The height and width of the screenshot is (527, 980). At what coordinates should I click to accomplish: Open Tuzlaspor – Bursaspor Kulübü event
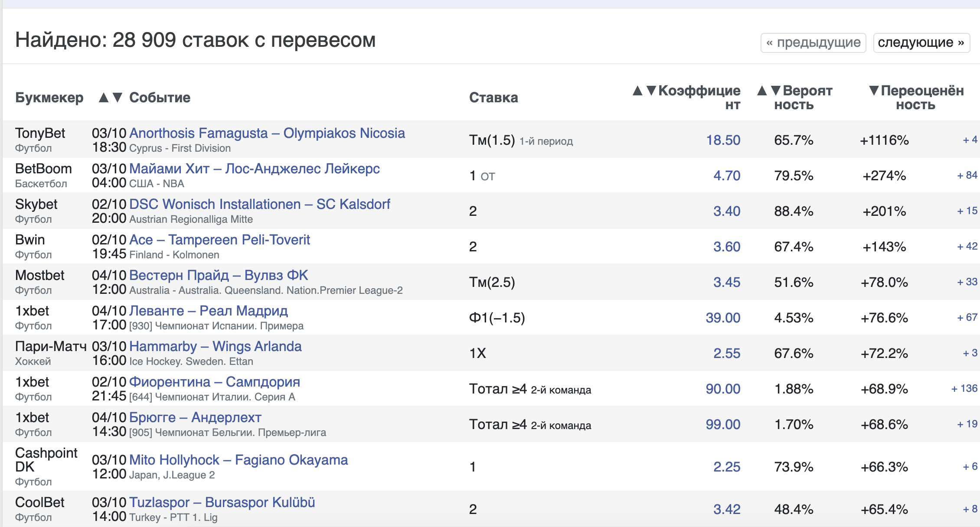[222, 502]
